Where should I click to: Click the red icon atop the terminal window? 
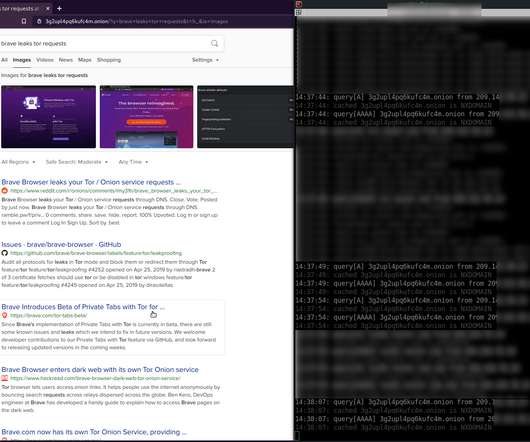(x=299, y=4)
